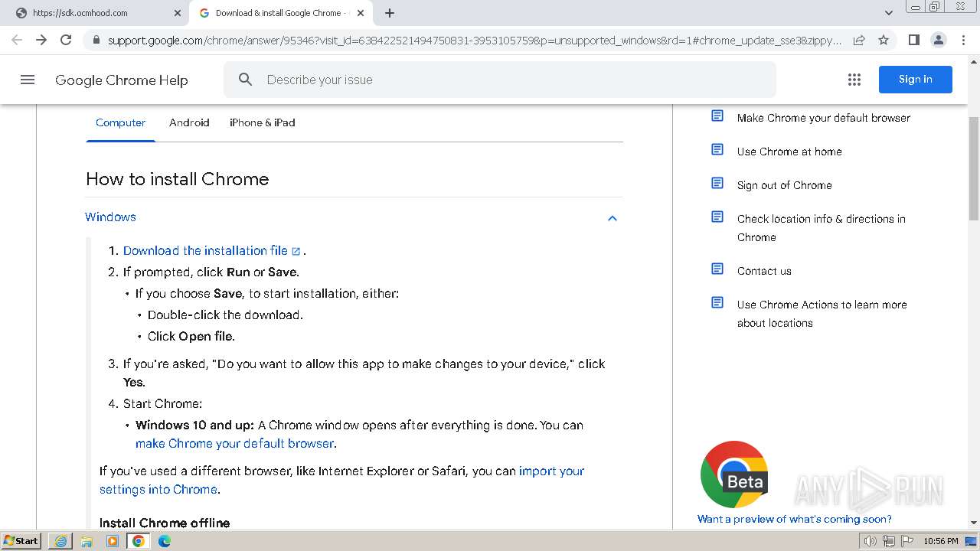This screenshot has width=980, height=551.
Task: Open Use Chrome Actions article
Action: pos(822,314)
